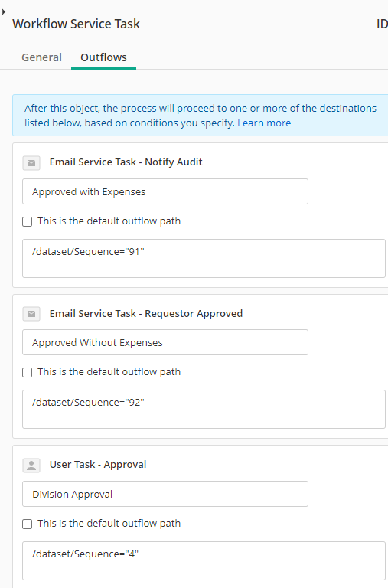Focus the Division Approval name field
388x588 pixels.
pyautogui.click(x=165, y=494)
